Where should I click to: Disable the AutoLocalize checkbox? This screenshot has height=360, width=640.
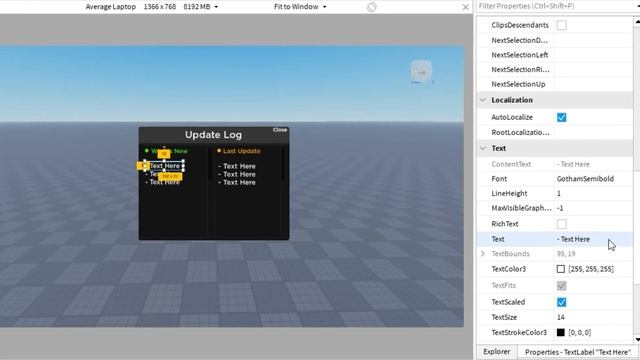point(562,118)
